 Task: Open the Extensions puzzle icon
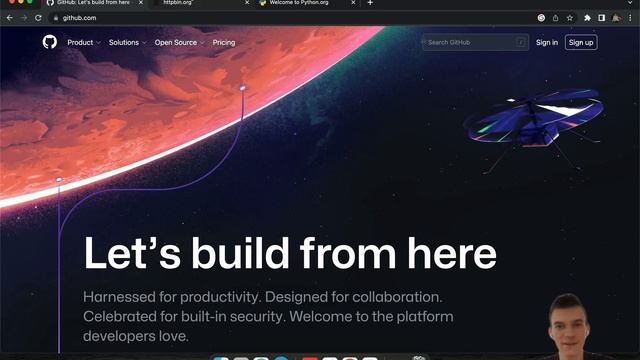587,18
